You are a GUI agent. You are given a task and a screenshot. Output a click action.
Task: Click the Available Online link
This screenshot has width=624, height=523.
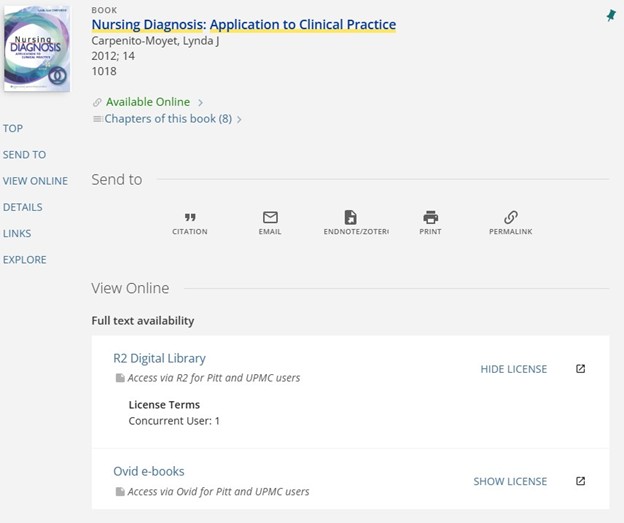coord(148,102)
